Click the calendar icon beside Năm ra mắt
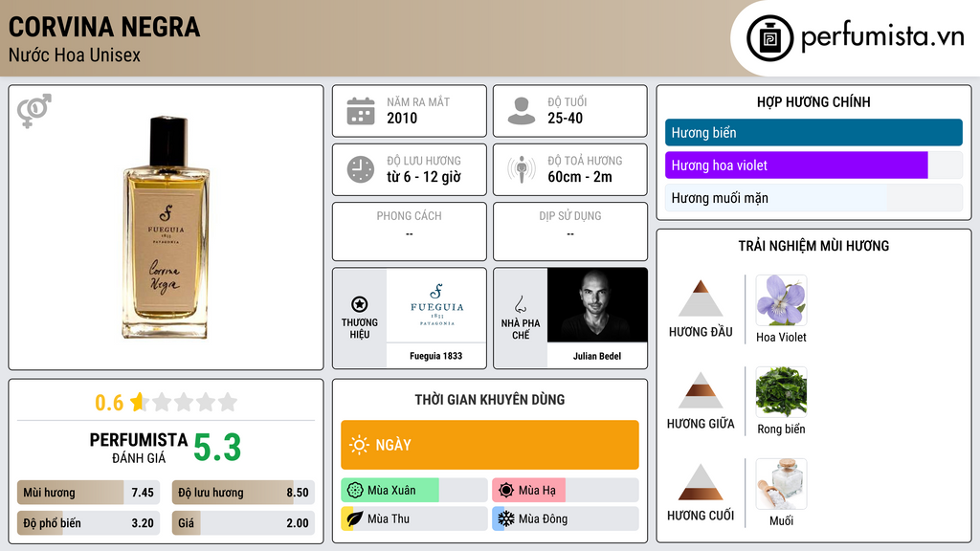This screenshot has width=980, height=551. (361, 111)
